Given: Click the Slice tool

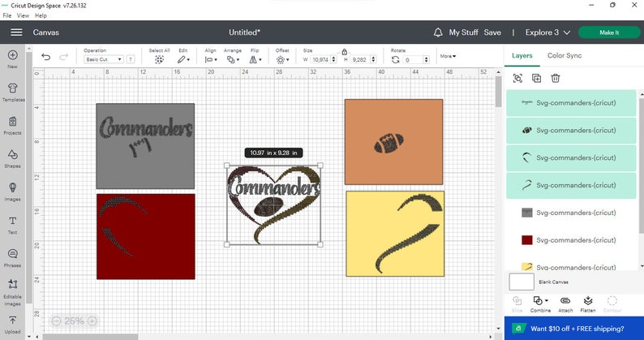Looking at the screenshot, I should tap(517, 303).
